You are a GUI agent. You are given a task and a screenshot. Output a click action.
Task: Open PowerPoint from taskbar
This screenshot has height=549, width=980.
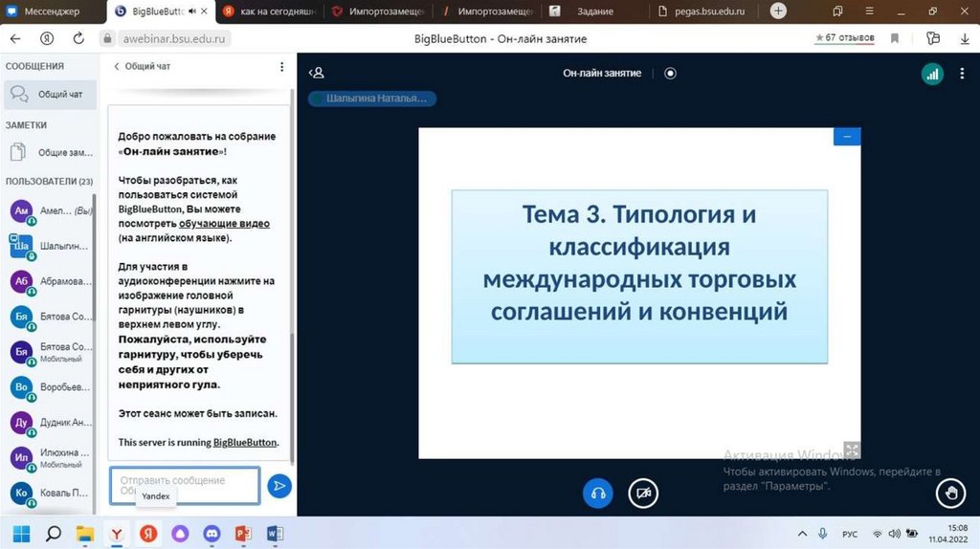click(x=243, y=534)
